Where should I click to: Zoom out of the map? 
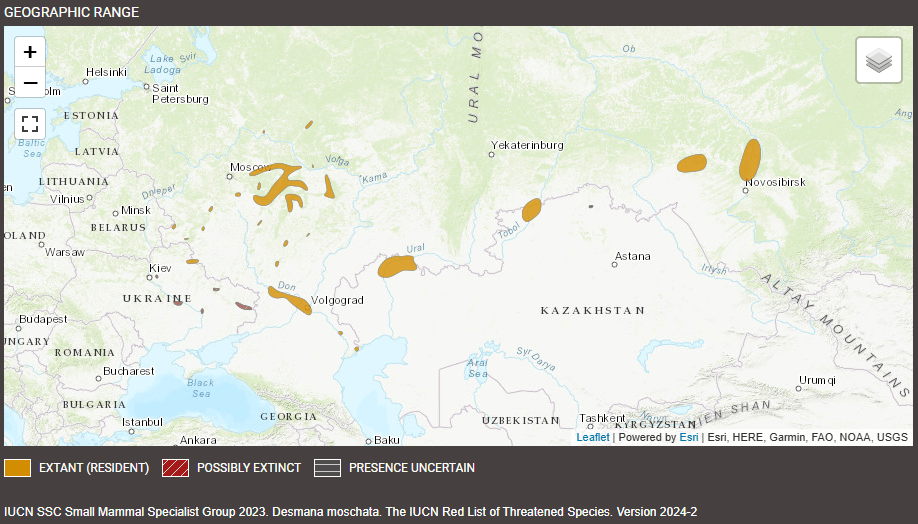[x=30, y=82]
